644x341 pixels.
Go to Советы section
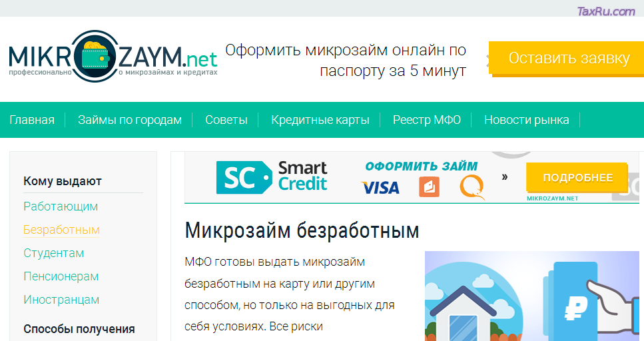[x=226, y=120]
